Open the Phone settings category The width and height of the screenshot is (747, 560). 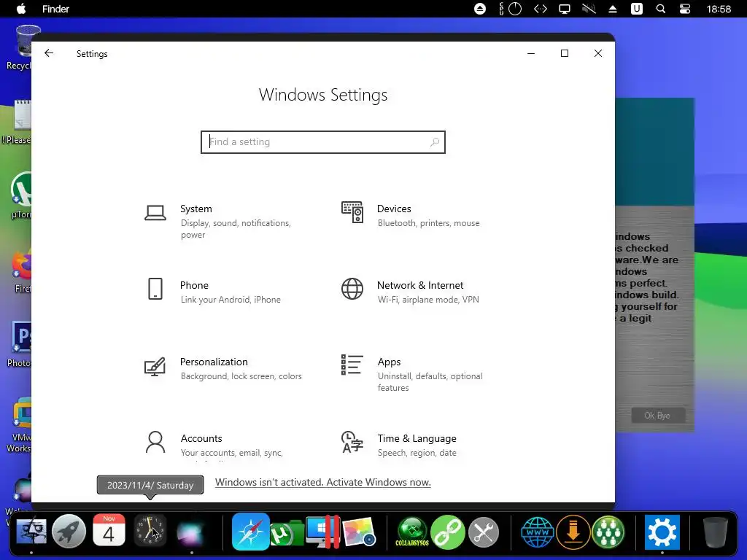[214, 292]
